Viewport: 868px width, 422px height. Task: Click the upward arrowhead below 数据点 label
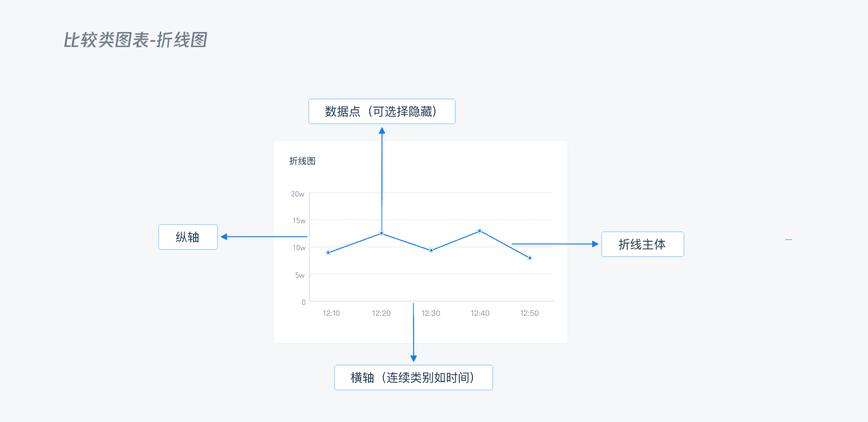pos(382,131)
